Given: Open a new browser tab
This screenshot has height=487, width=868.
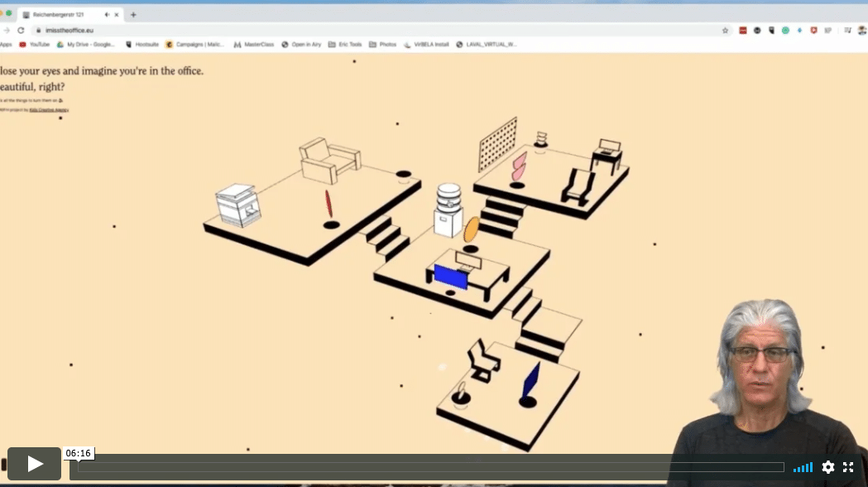Looking at the screenshot, I should coord(133,15).
